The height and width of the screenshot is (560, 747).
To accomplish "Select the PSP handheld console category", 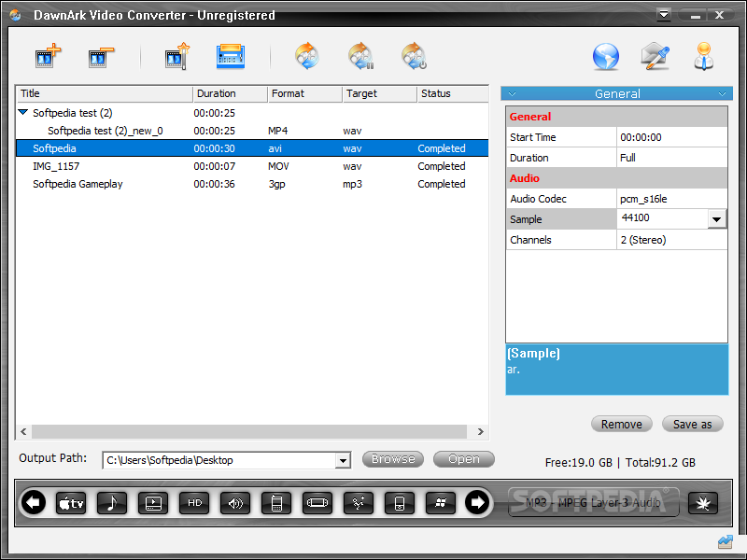I will pos(317,503).
